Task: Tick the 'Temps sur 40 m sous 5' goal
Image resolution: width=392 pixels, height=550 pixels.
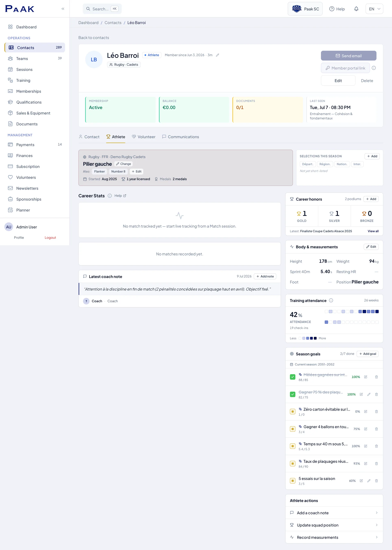Action: 293,446
